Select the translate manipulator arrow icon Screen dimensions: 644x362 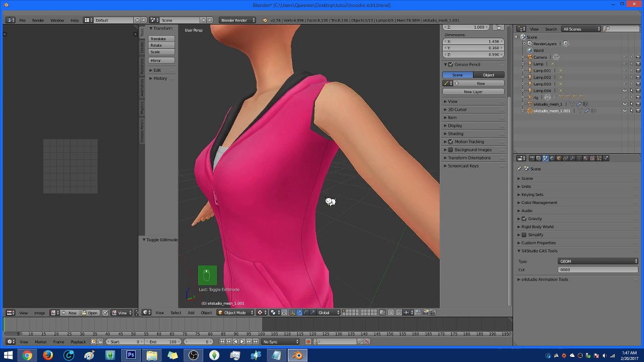(299, 313)
